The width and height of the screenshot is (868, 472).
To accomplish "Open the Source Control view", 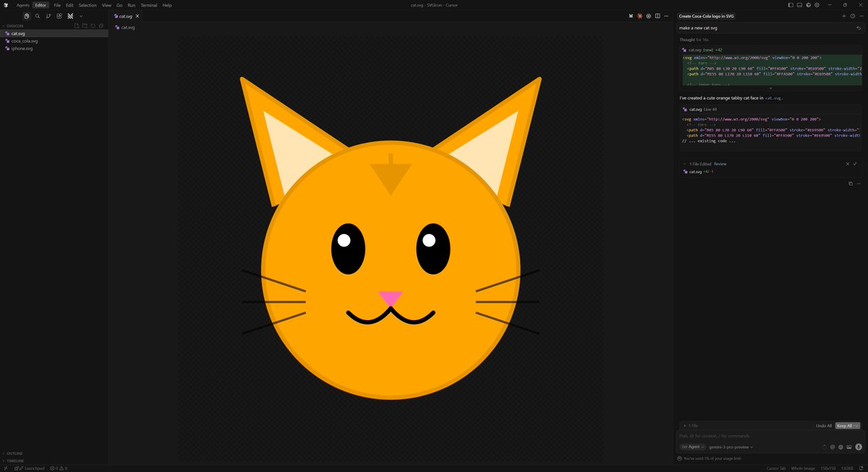I will [x=48, y=16].
